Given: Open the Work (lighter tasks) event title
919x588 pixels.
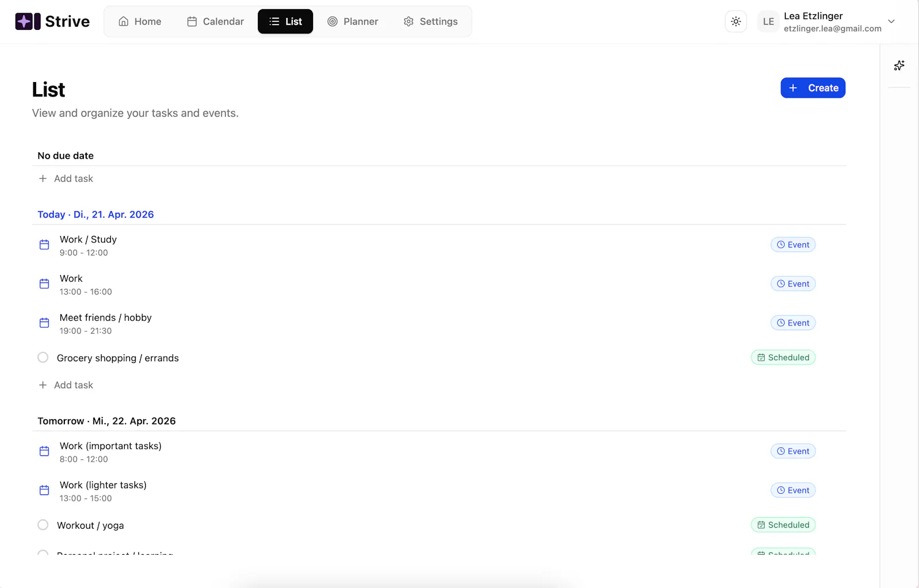Looking at the screenshot, I should (x=103, y=485).
